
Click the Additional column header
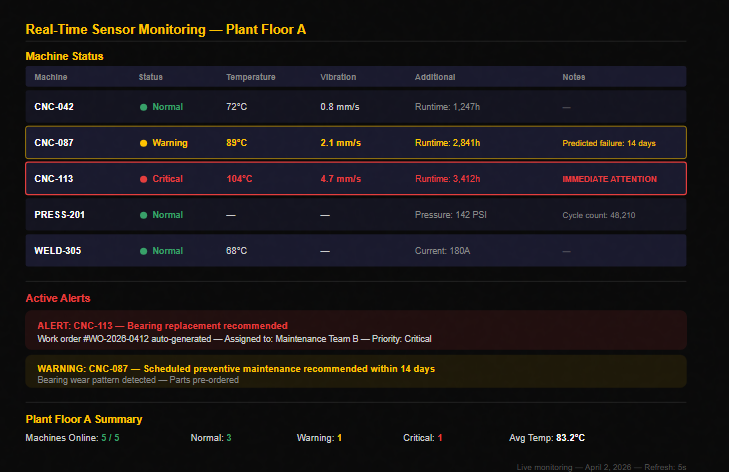(x=435, y=77)
